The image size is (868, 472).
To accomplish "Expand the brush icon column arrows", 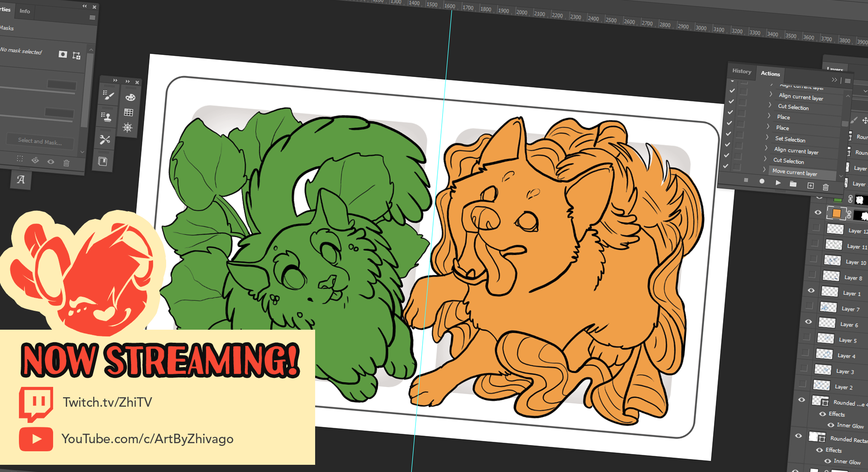I will (115, 80).
